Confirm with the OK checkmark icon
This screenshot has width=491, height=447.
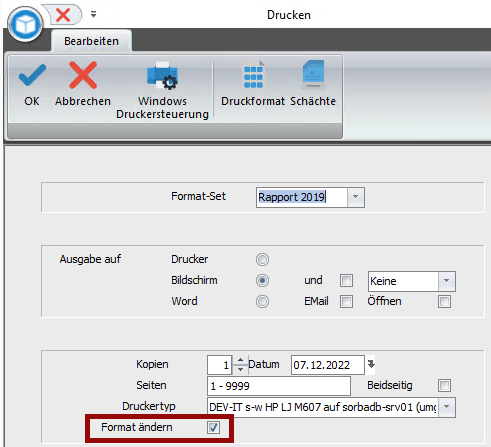coord(32,75)
